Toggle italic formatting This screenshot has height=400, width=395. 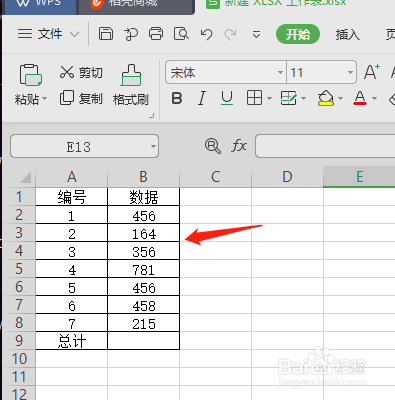[202, 98]
